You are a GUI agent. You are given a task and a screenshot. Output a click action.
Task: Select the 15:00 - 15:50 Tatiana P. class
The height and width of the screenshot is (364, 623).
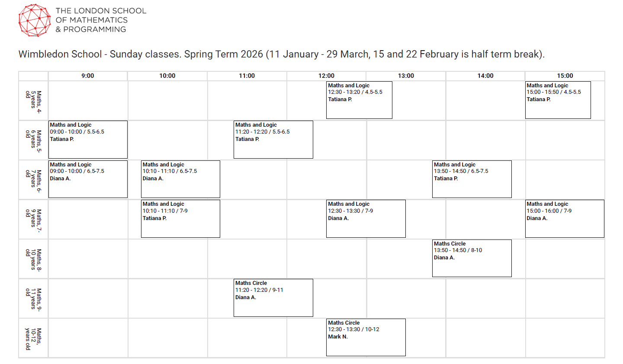558,100
